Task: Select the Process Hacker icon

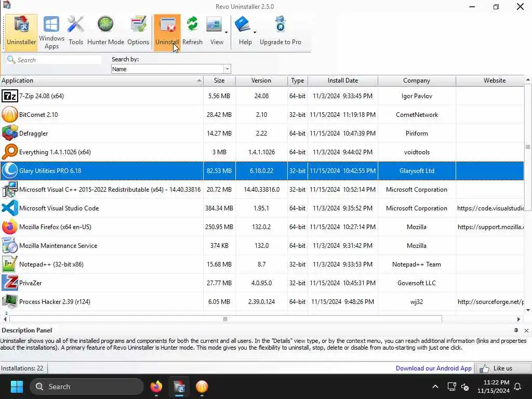Action: tap(9, 301)
